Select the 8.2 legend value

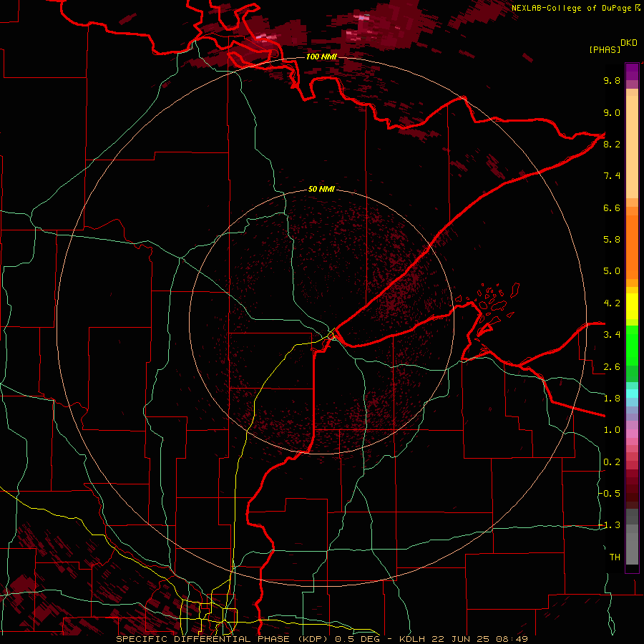click(612, 144)
